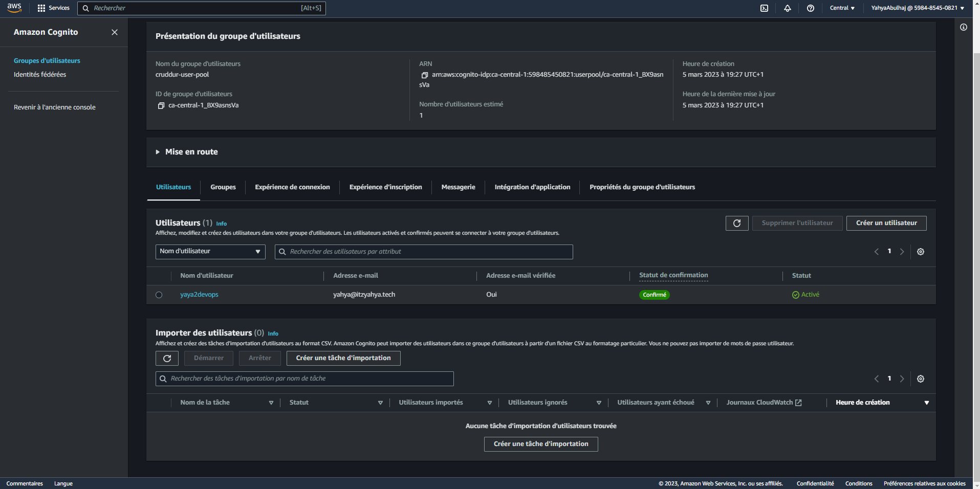Screen dimensions: 980x489
Task: Open the Intégration d'application tab
Action: (532, 187)
